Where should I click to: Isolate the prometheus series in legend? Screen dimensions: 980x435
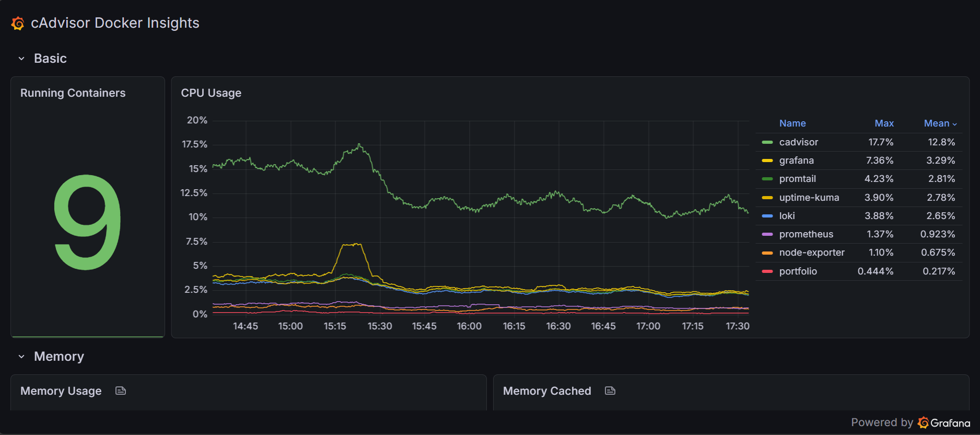806,234
